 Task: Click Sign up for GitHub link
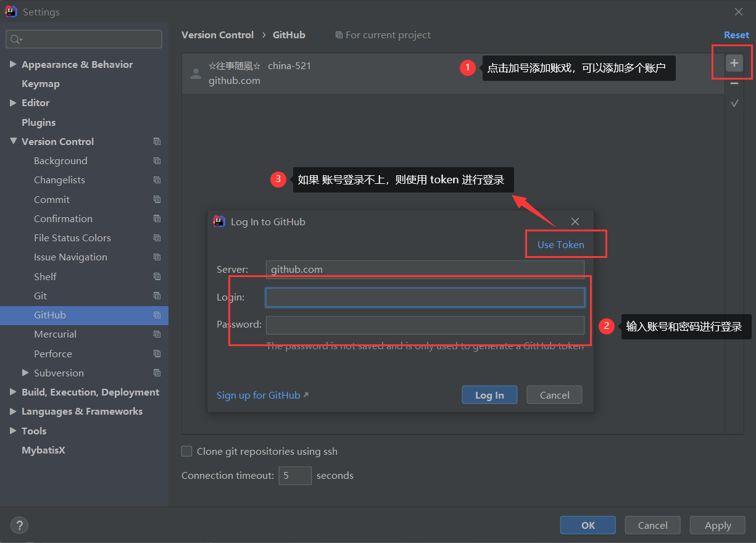262,395
